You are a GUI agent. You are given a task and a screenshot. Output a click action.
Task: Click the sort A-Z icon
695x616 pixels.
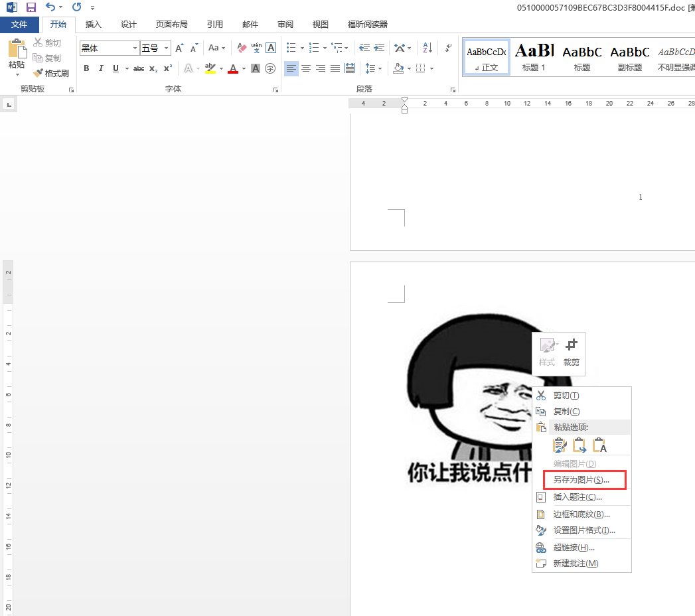pos(427,48)
